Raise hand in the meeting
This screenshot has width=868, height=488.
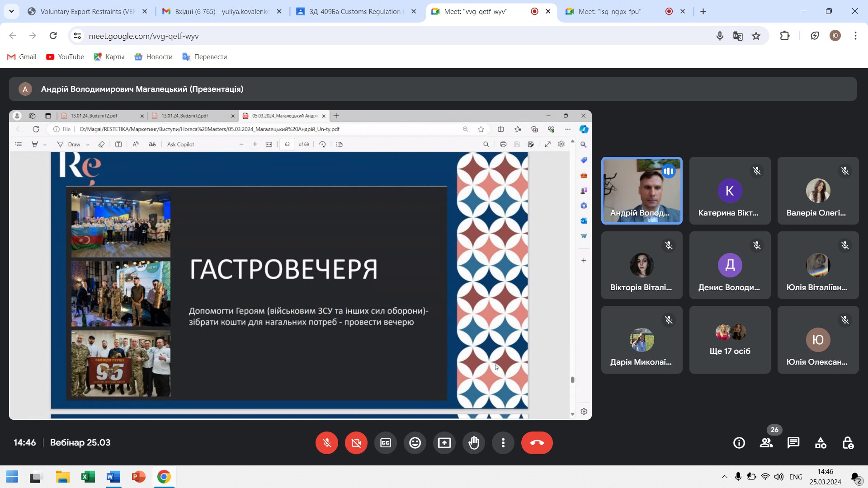point(474,443)
